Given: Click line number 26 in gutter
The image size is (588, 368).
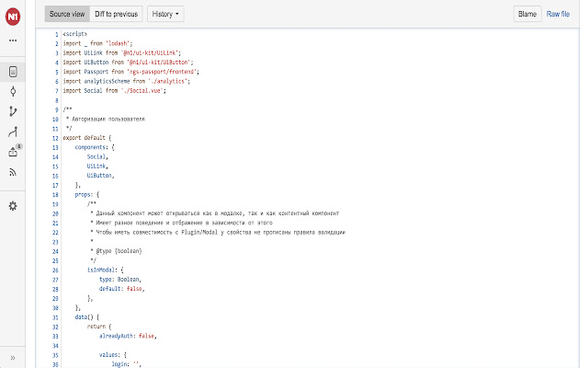Looking at the screenshot, I should coord(55,270).
